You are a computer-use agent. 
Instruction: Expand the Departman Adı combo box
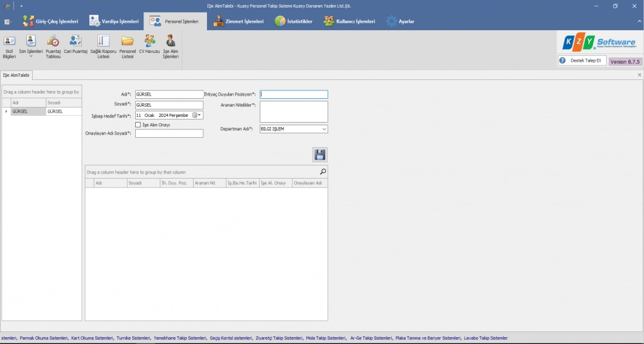(x=324, y=129)
